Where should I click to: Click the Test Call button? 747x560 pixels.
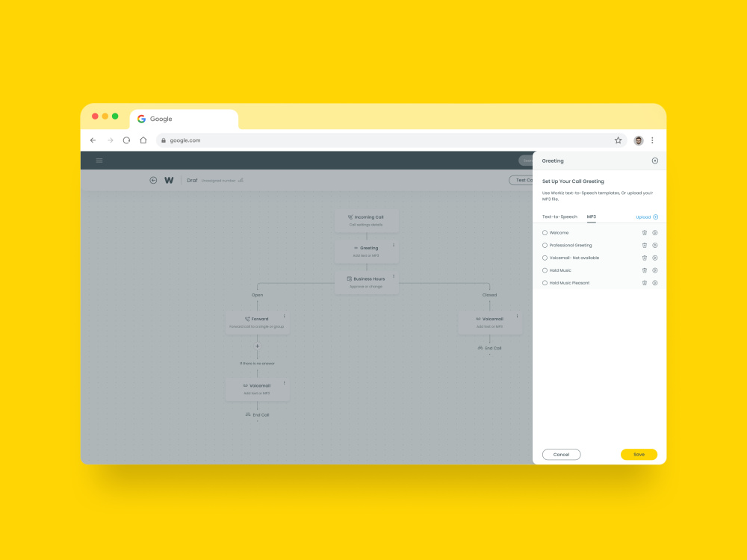521,180
